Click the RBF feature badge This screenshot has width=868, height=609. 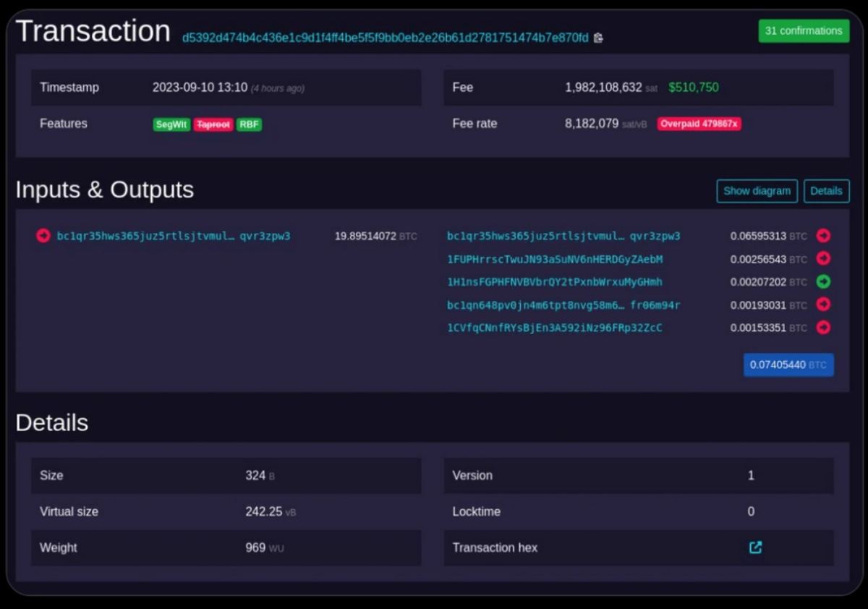pyautogui.click(x=249, y=124)
